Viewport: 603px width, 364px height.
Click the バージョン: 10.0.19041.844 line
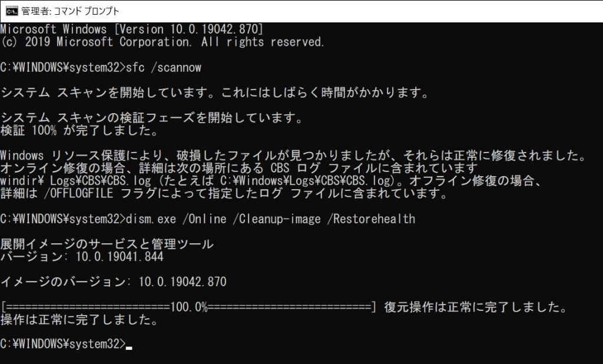click(x=82, y=257)
